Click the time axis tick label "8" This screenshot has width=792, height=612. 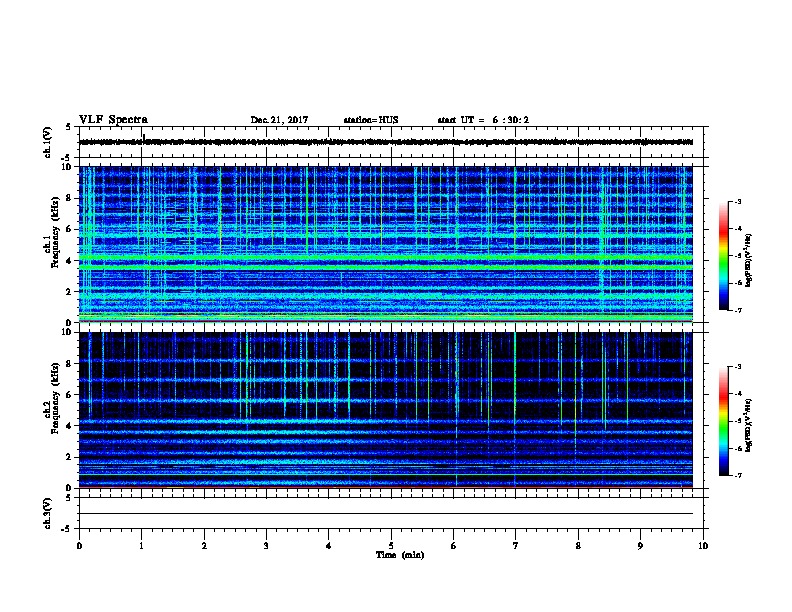(x=578, y=545)
